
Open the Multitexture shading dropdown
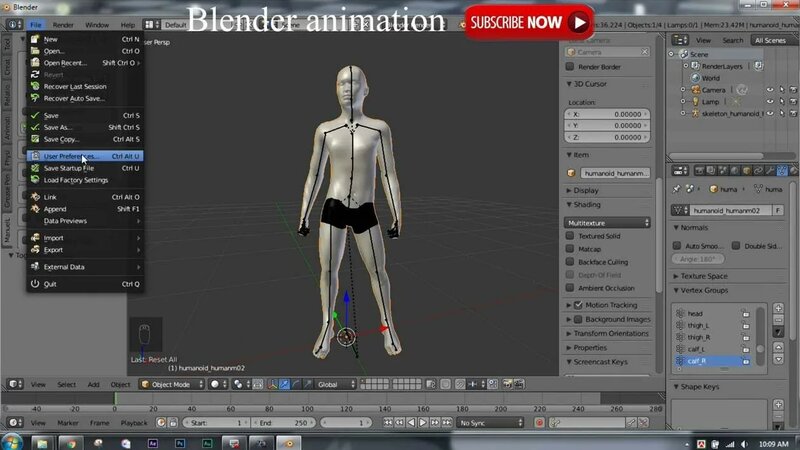click(607, 222)
